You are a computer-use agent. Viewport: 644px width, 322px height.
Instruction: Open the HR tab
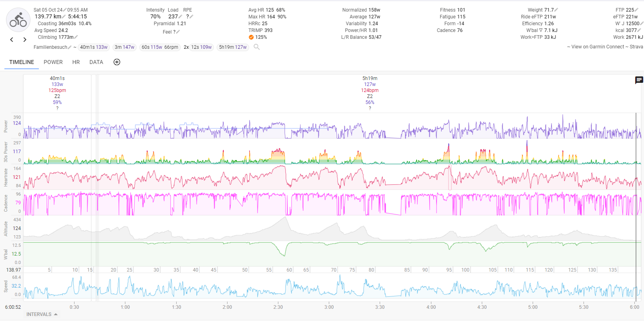(x=76, y=62)
